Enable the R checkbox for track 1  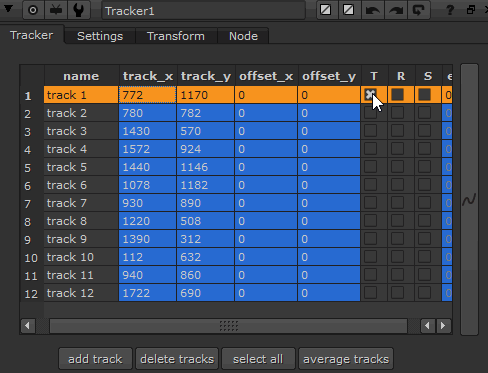(398, 95)
